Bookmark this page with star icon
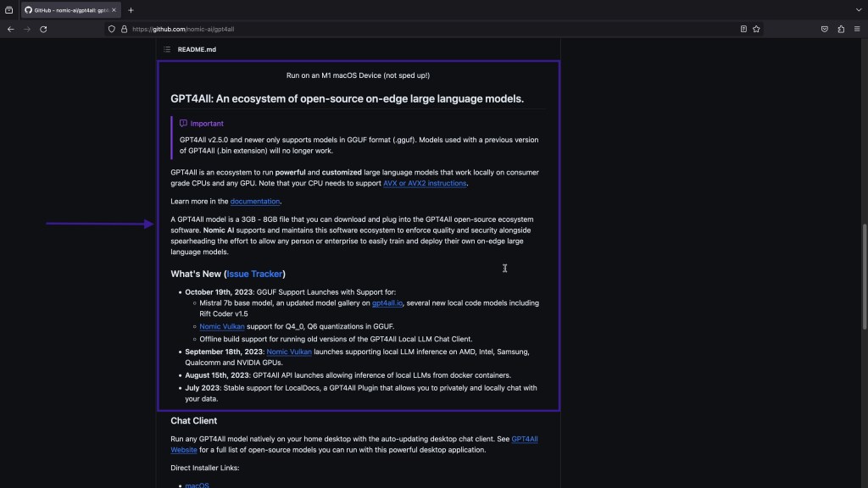 tap(756, 29)
